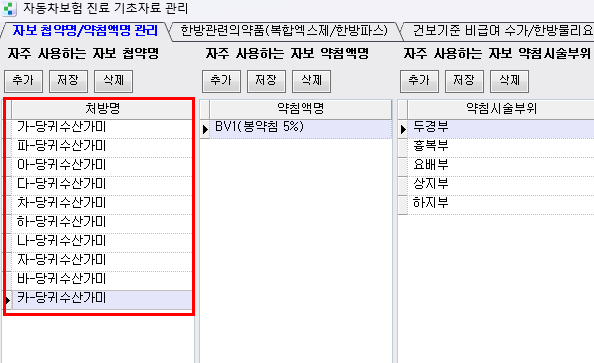Select row 카-당귀수산가미
The width and height of the screenshot is (594, 363).
pyautogui.click(x=102, y=300)
